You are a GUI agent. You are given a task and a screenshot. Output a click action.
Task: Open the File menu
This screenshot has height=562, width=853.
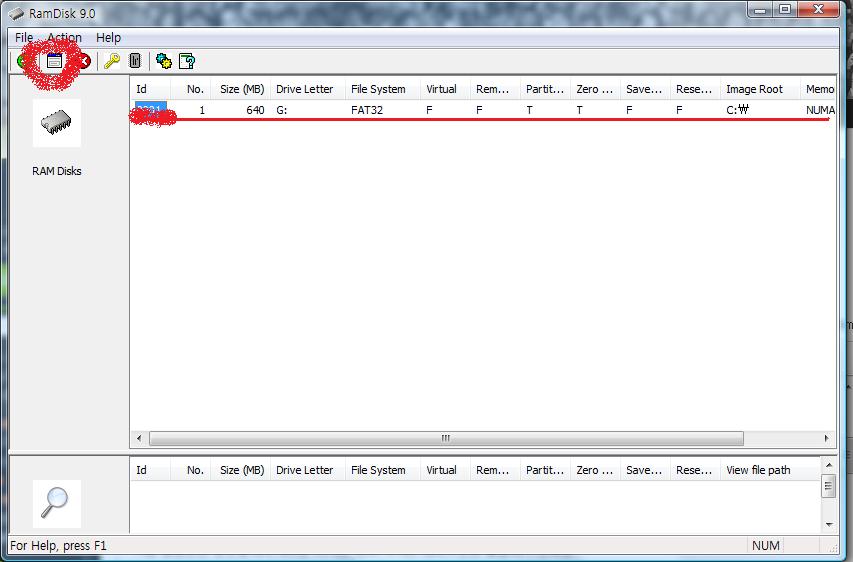[24, 38]
